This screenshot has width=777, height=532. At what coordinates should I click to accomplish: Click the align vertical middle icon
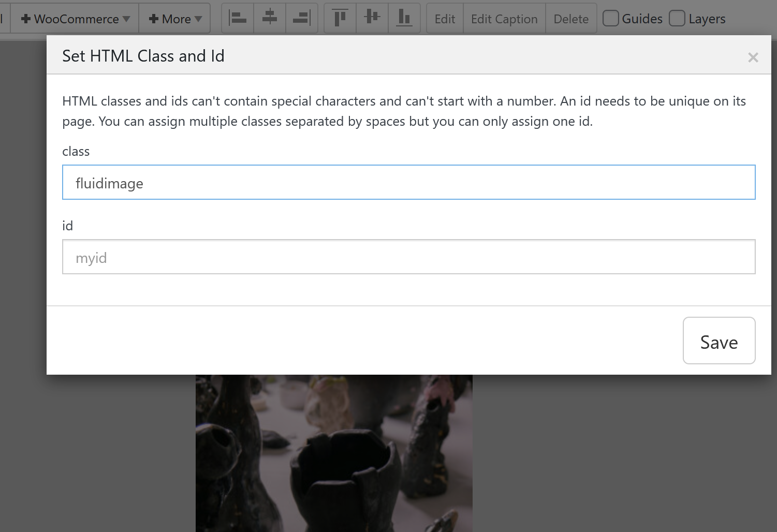coord(372,19)
